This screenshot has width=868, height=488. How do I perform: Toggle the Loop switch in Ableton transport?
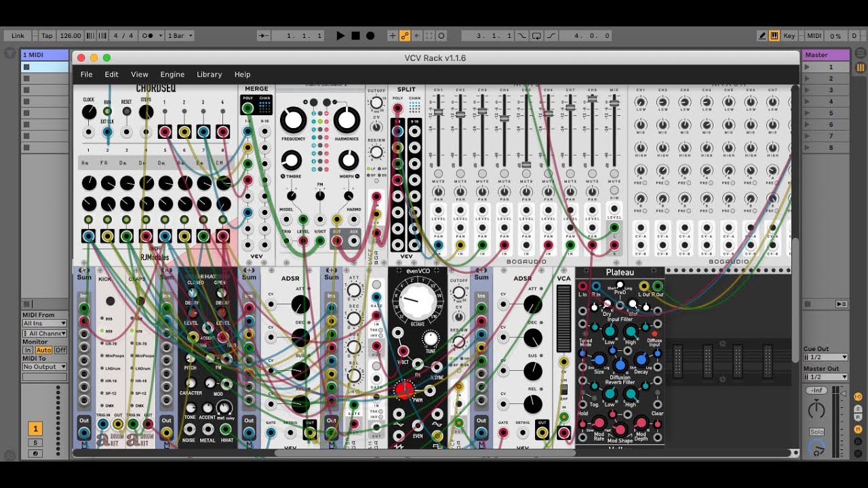(536, 36)
